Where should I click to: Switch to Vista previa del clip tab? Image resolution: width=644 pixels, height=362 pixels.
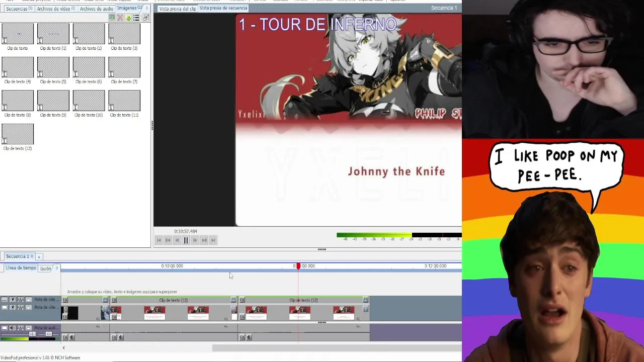[x=178, y=9]
